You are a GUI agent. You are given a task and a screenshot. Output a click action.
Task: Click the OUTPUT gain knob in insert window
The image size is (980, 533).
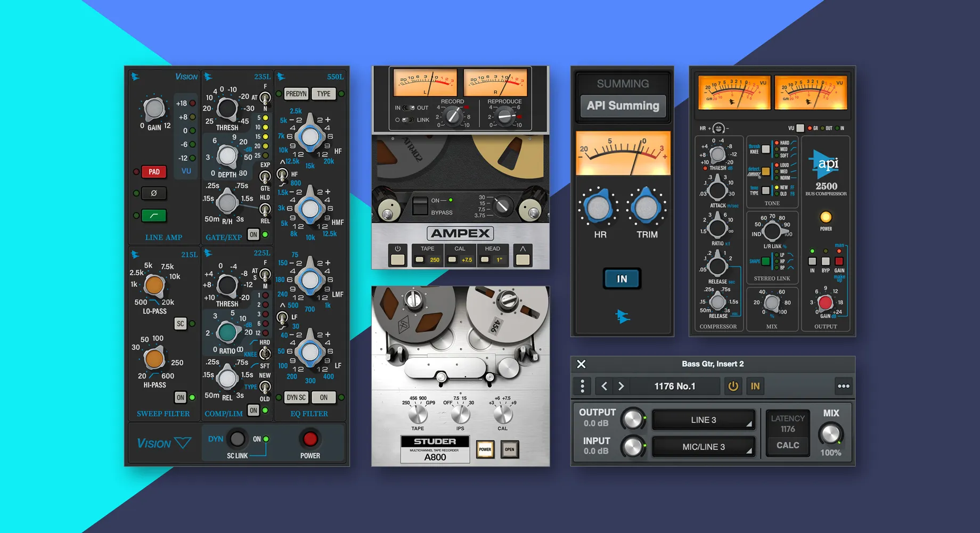[x=633, y=420]
